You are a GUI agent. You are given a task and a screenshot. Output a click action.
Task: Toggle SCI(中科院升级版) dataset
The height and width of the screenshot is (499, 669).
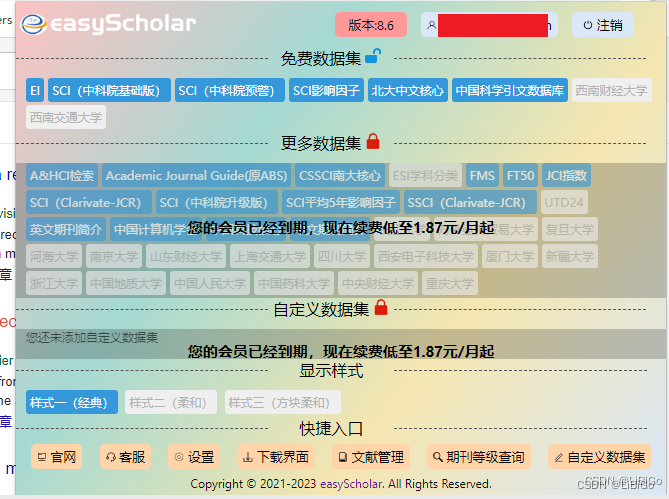pyautogui.click(x=217, y=202)
